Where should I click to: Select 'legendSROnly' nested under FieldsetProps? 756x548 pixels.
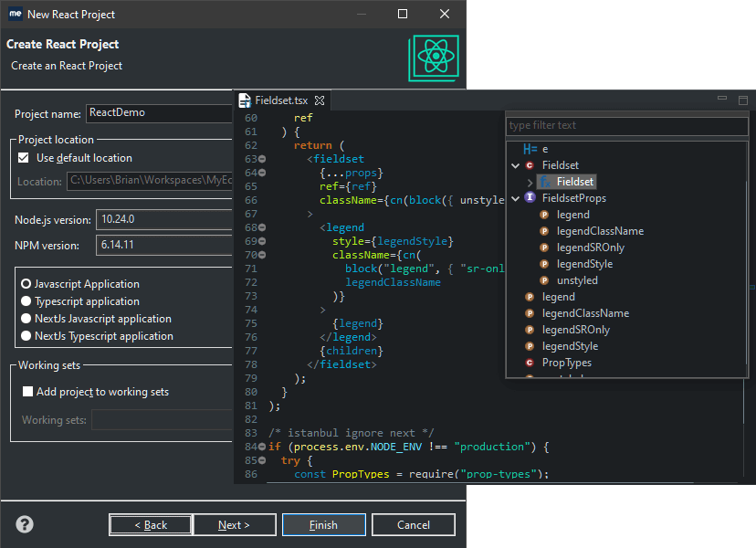coord(591,248)
